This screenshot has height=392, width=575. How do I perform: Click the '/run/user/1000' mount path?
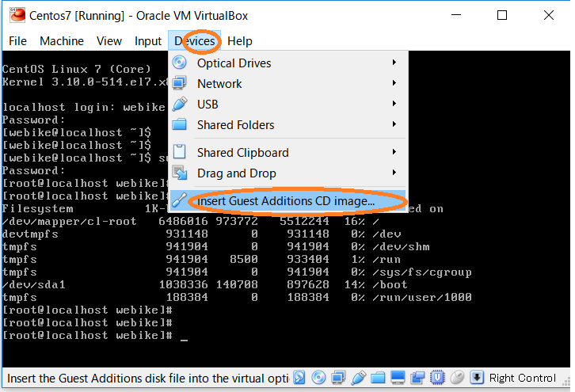421,297
